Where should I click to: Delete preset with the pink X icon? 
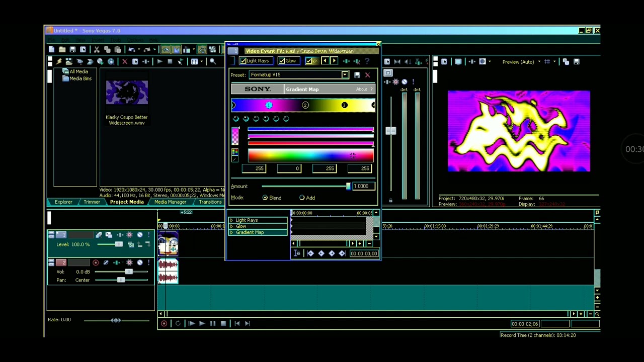click(x=367, y=75)
